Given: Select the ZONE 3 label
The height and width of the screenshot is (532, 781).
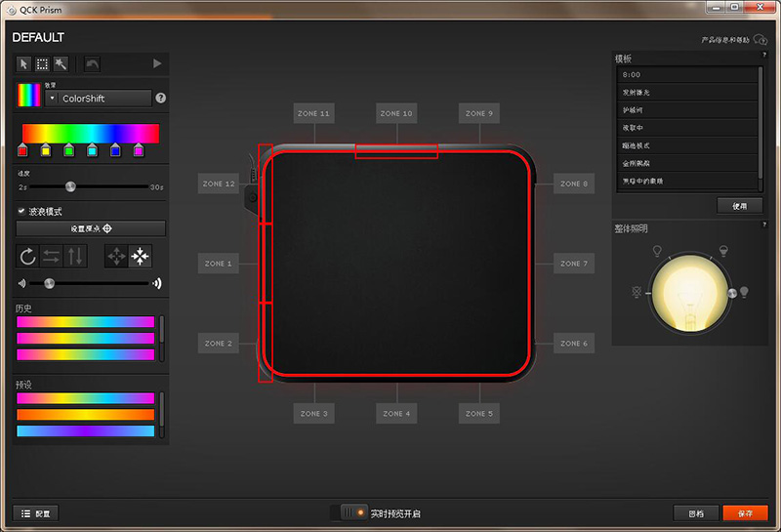Looking at the screenshot, I should click(313, 414).
